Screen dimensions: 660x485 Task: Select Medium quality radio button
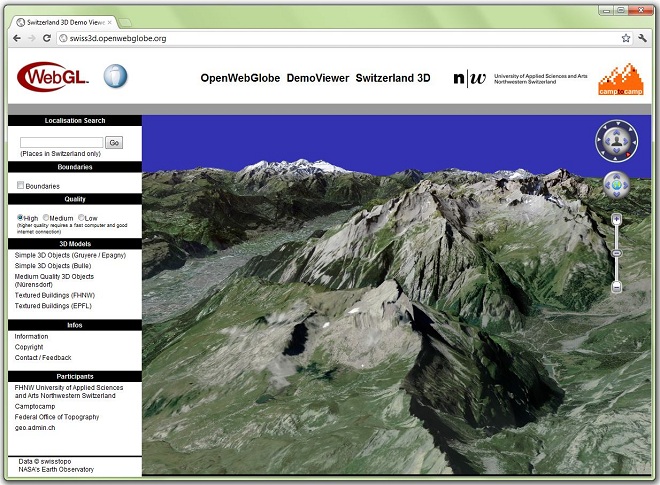(46, 218)
